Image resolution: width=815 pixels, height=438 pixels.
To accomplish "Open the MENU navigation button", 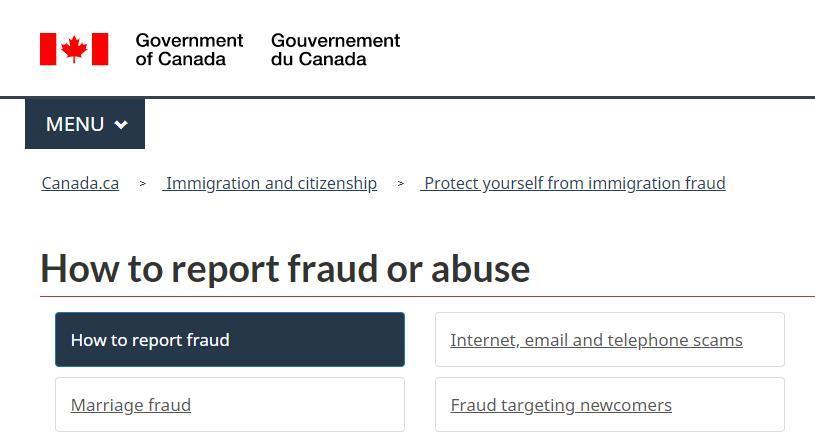I will [x=85, y=124].
